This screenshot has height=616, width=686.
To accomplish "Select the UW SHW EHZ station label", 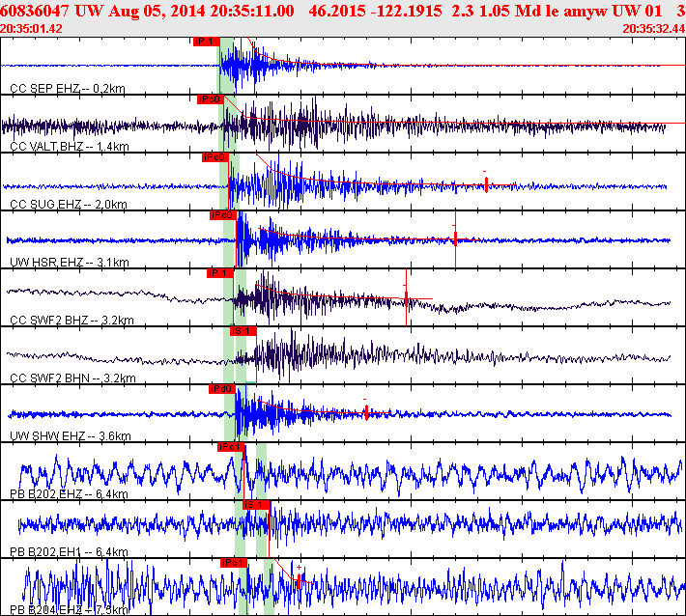I will point(70,435).
